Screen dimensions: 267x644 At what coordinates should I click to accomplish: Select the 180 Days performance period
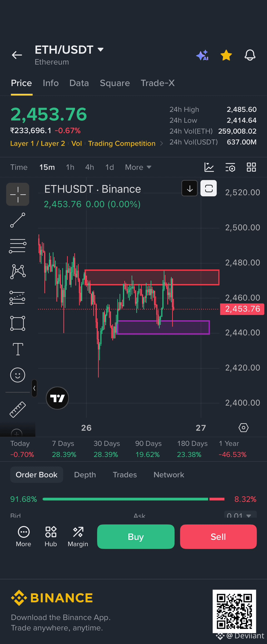192,449
